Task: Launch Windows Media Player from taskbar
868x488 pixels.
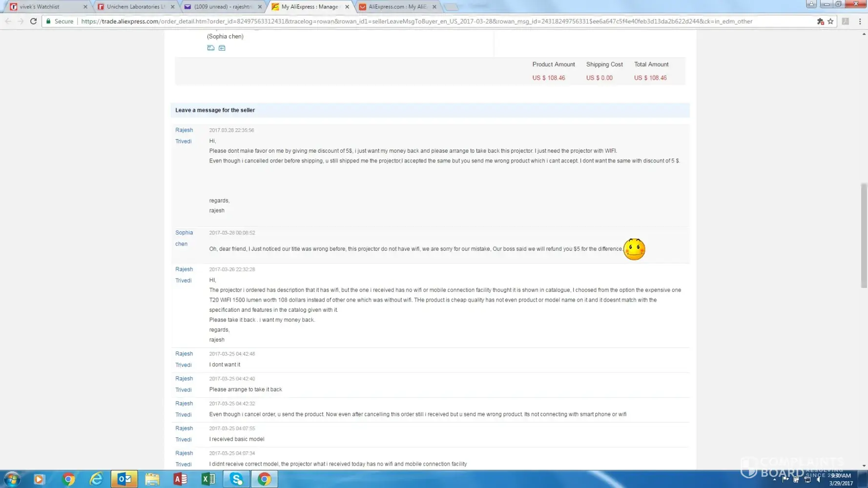Action: pos(39,479)
